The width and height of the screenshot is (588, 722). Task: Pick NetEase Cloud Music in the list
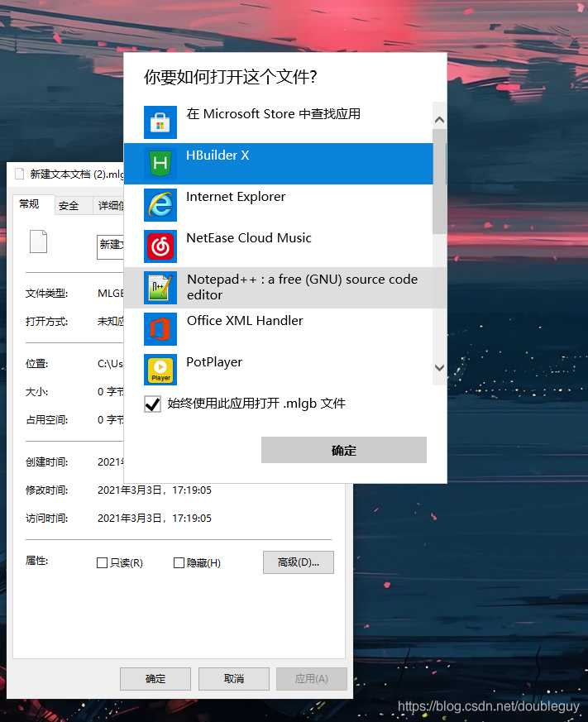278,246
